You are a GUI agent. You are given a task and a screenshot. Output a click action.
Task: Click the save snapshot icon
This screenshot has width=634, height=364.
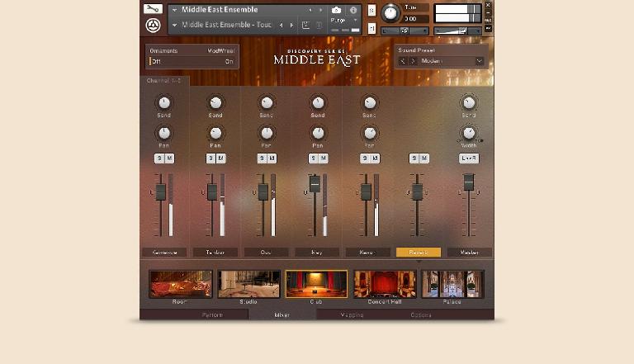coord(305,25)
